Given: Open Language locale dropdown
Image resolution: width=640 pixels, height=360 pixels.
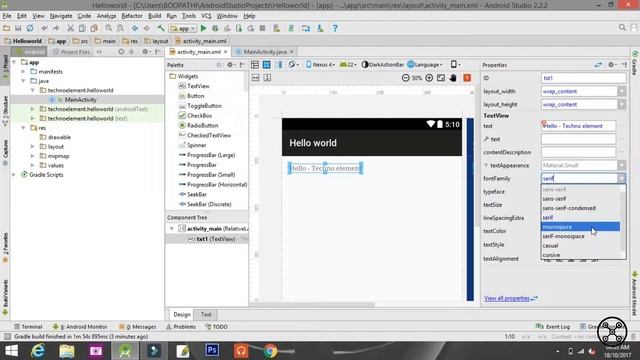Looking at the screenshot, I should (x=425, y=64).
